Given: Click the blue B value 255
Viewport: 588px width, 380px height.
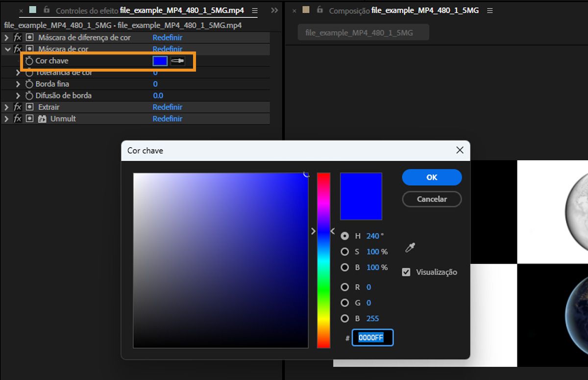Looking at the screenshot, I should click(x=372, y=318).
